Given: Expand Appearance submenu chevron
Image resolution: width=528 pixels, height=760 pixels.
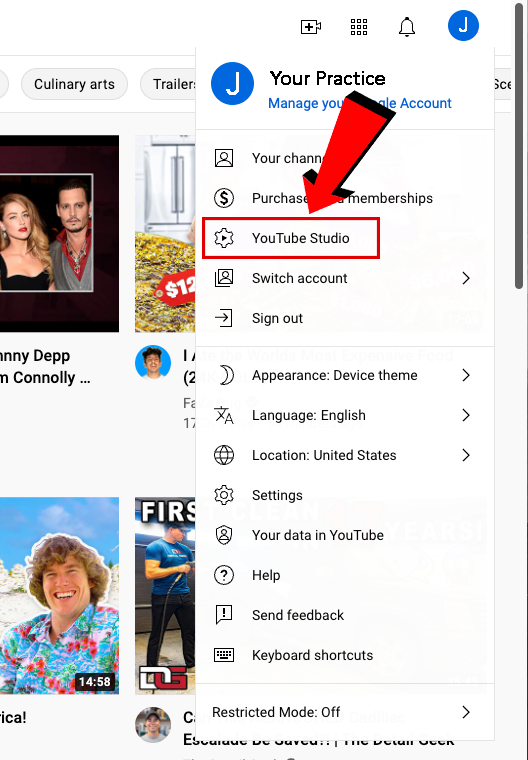Looking at the screenshot, I should [466, 375].
